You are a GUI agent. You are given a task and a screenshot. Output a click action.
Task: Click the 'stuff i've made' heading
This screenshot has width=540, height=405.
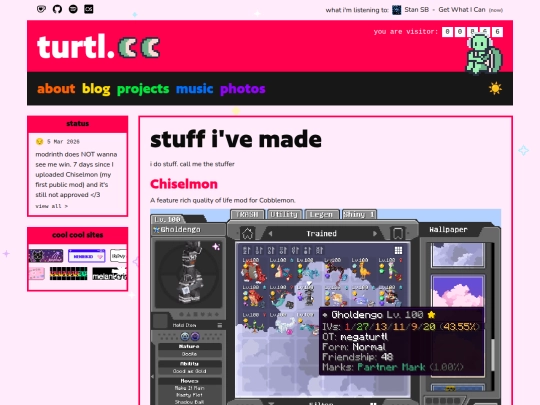[236, 139]
